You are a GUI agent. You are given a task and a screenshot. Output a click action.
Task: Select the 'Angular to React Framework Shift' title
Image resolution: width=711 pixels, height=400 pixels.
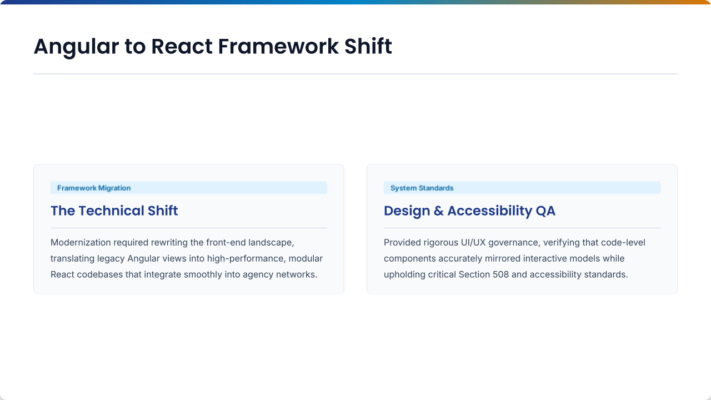213,46
